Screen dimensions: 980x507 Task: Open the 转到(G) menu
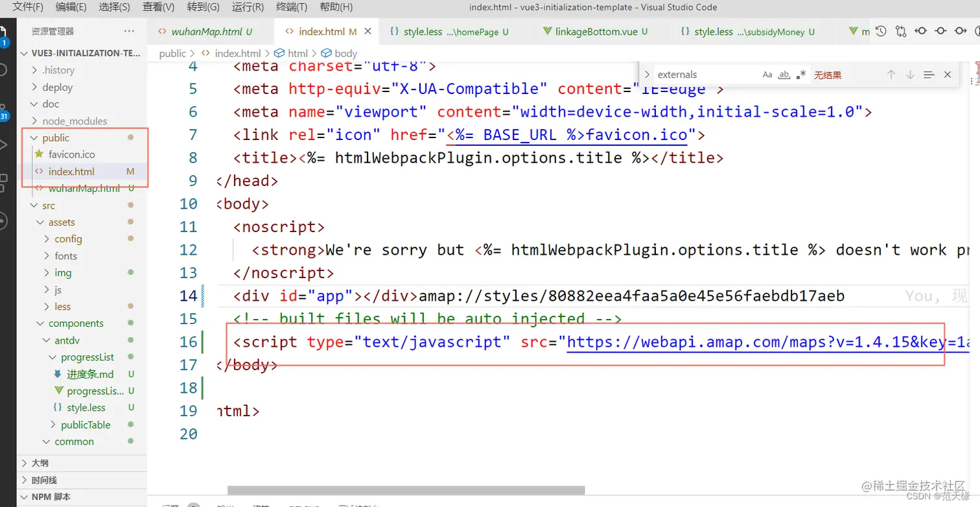(203, 7)
